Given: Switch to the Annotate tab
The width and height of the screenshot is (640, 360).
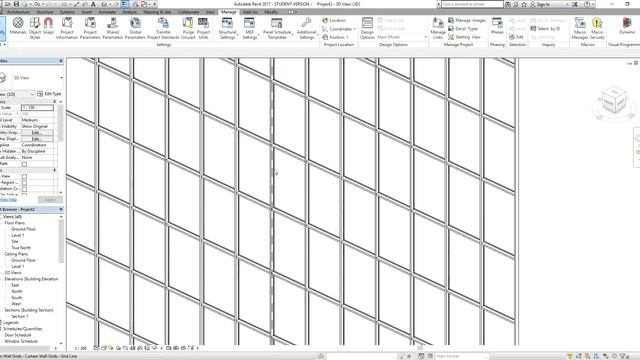Looking at the screenshot, I should click(107, 12).
